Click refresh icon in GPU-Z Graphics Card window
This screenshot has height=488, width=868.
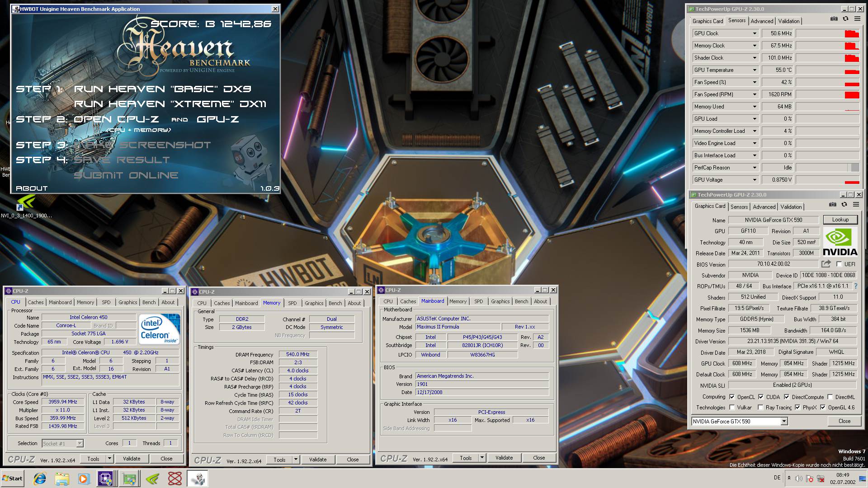(844, 205)
